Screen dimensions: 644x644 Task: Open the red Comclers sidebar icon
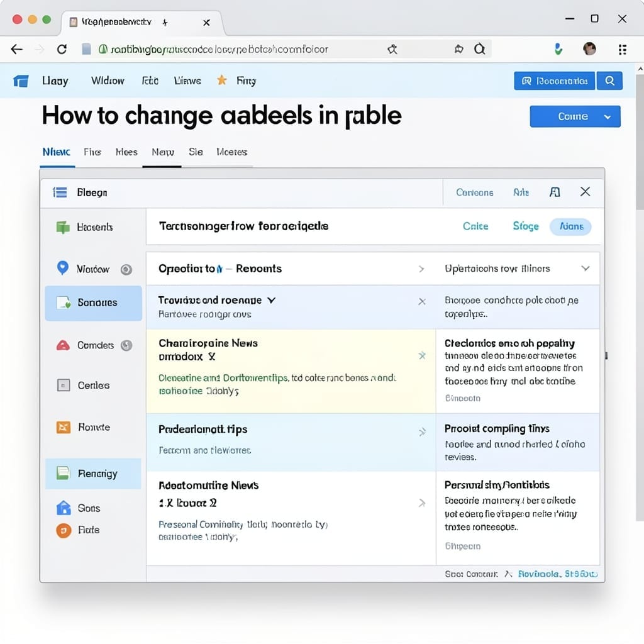click(x=63, y=345)
